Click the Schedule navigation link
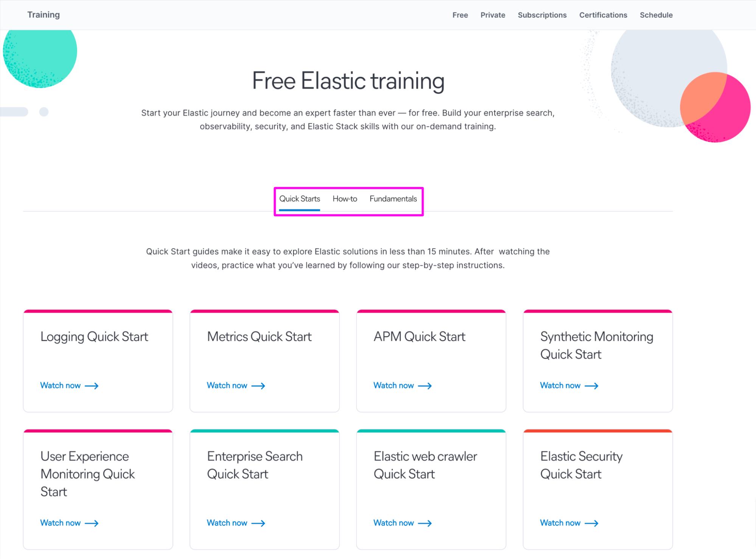The height and width of the screenshot is (559, 756). click(x=657, y=15)
